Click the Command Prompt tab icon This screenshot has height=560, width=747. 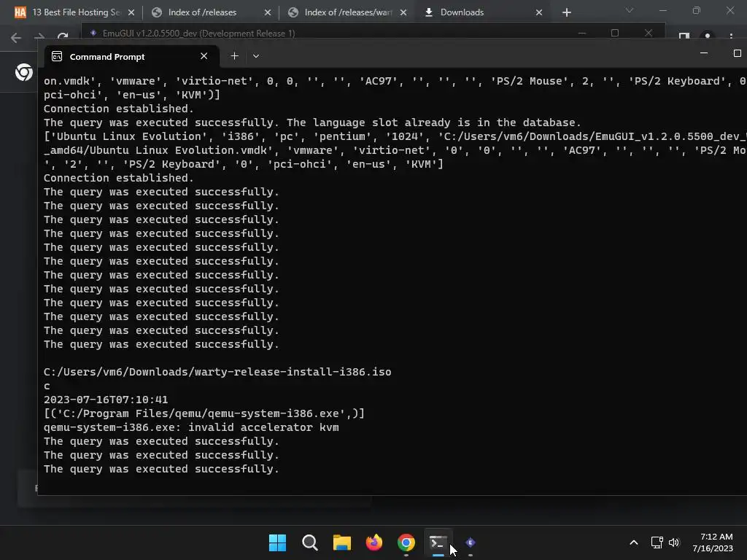pos(57,57)
